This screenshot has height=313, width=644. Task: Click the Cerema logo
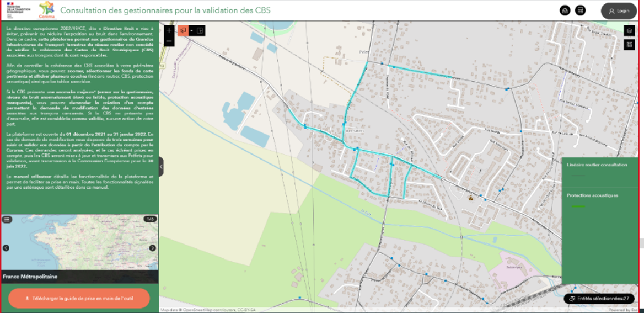point(46,10)
